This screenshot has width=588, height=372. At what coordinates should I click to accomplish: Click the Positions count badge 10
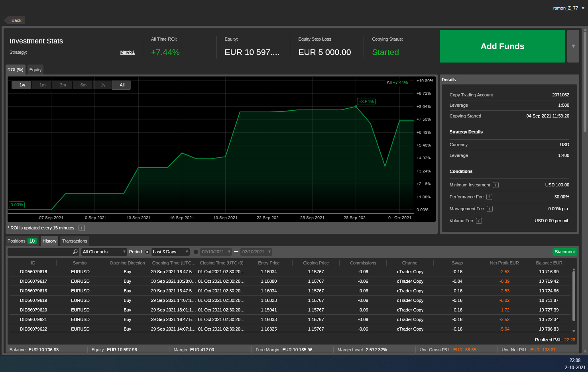click(x=32, y=241)
